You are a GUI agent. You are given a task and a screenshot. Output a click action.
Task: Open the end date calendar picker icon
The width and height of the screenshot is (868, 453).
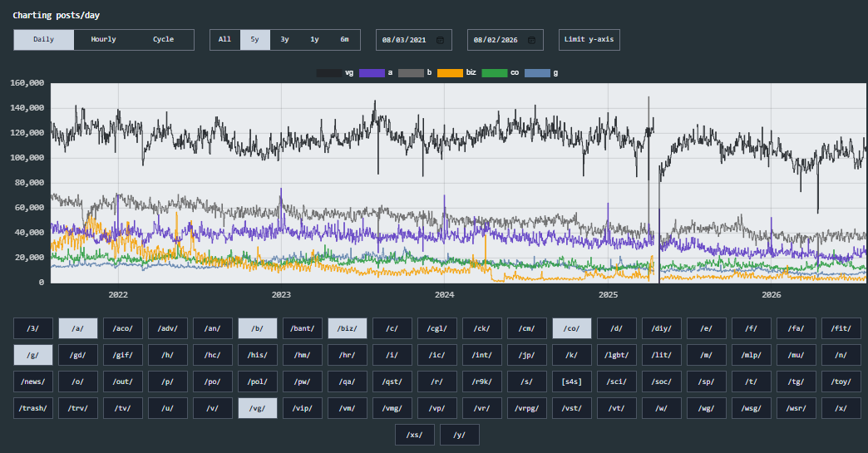[x=531, y=40]
